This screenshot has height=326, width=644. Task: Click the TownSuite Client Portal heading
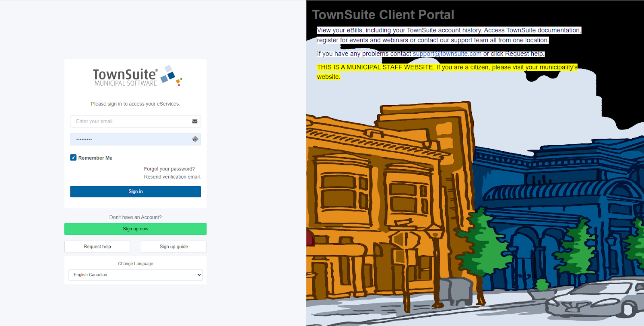pyautogui.click(x=383, y=15)
